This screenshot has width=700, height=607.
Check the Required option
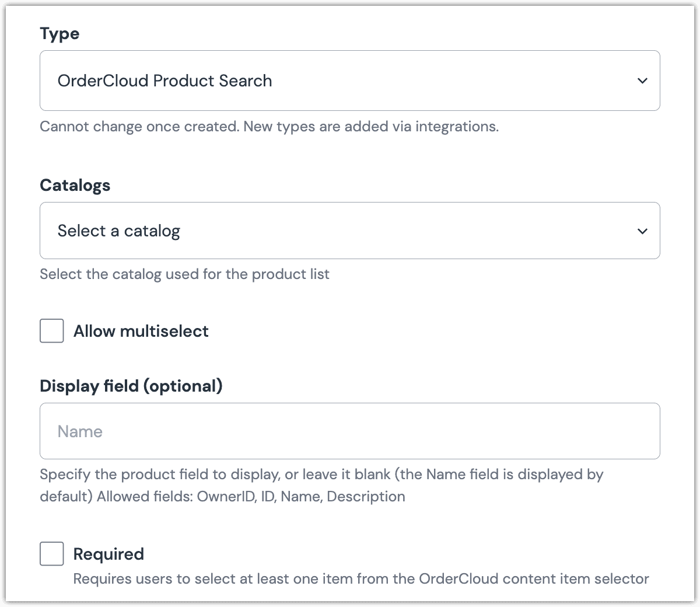(x=51, y=554)
